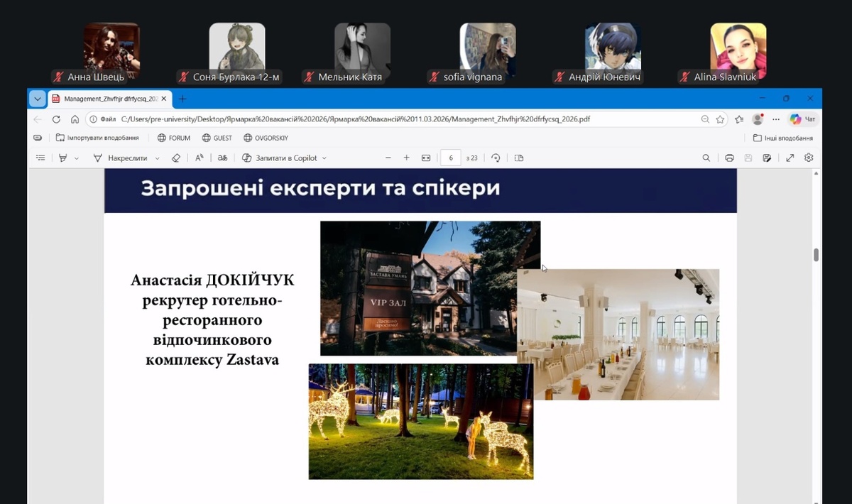Open the FORUM bookmark
This screenshot has width=852, height=504.
coord(173,138)
